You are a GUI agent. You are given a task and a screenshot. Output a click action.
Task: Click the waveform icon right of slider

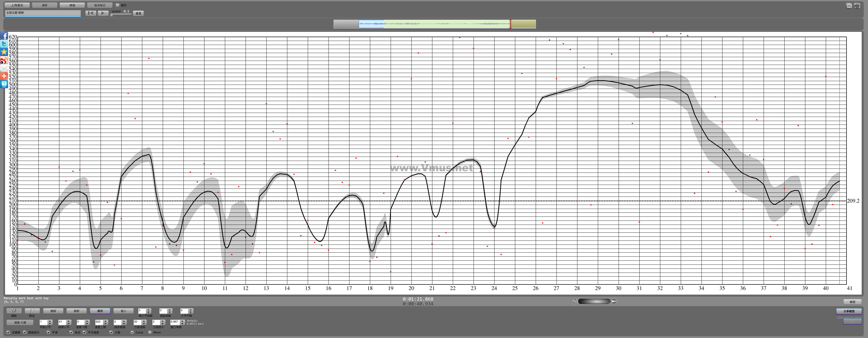tap(614, 301)
